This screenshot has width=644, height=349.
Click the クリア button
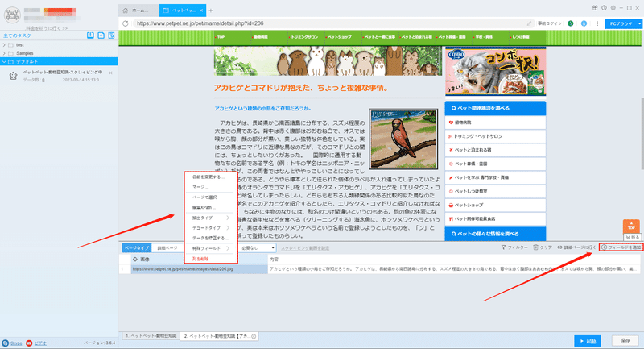542,247
